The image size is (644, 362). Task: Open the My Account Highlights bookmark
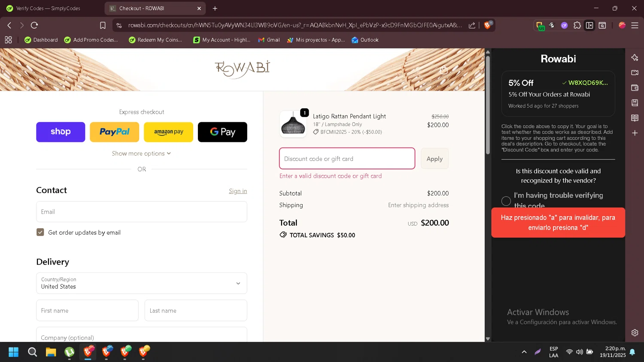tap(222, 40)
